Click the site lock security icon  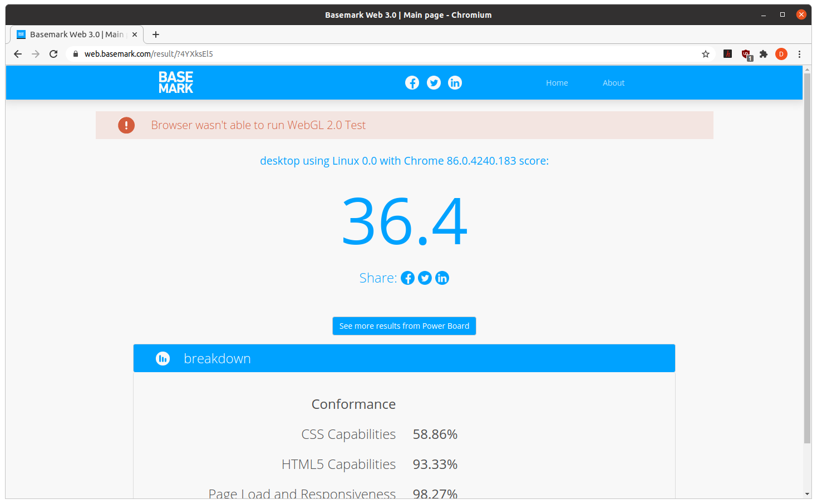point(76,54)
